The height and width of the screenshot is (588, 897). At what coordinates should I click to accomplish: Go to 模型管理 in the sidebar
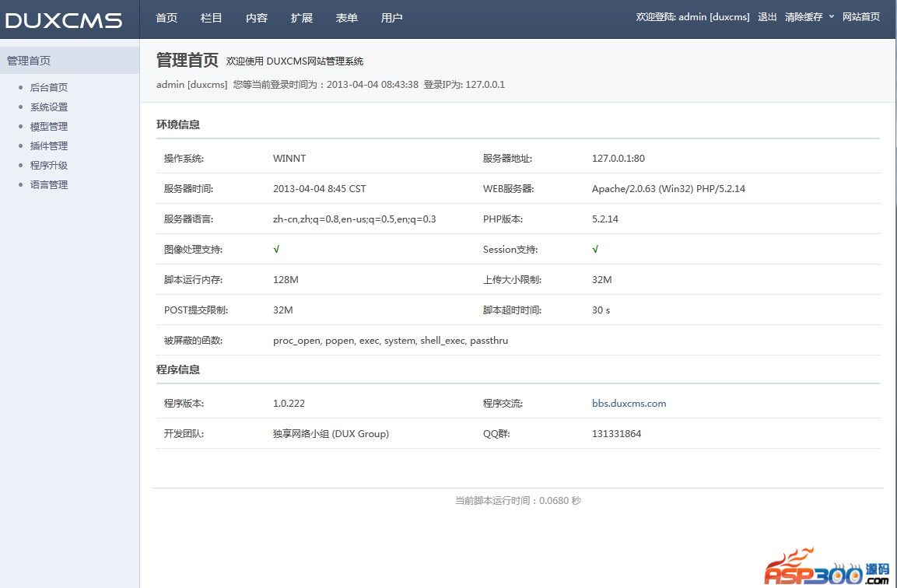coord(49,127)
